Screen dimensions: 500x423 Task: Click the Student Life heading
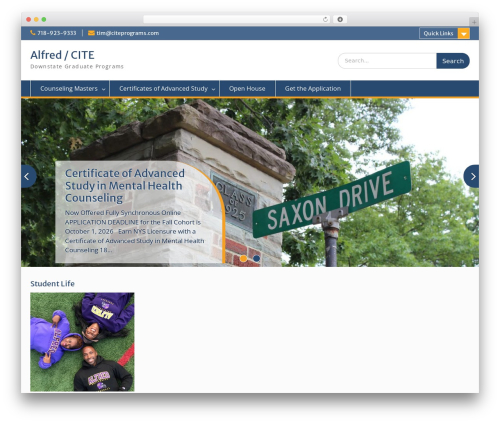(x=52, y=284)
